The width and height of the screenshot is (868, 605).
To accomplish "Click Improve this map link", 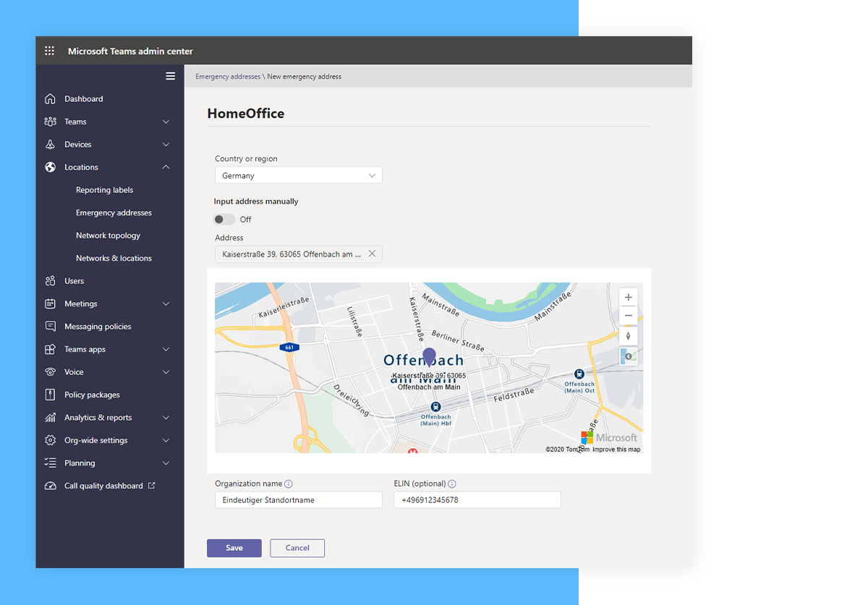I will coord(616,450).
